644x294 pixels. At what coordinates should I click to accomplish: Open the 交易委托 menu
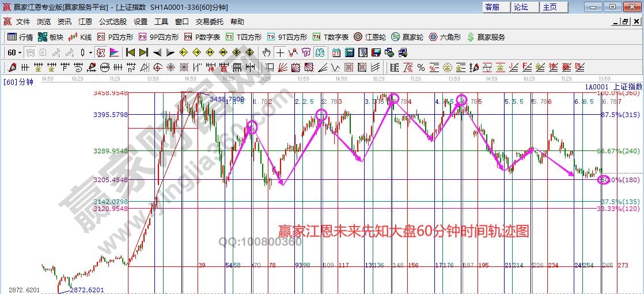209,22
